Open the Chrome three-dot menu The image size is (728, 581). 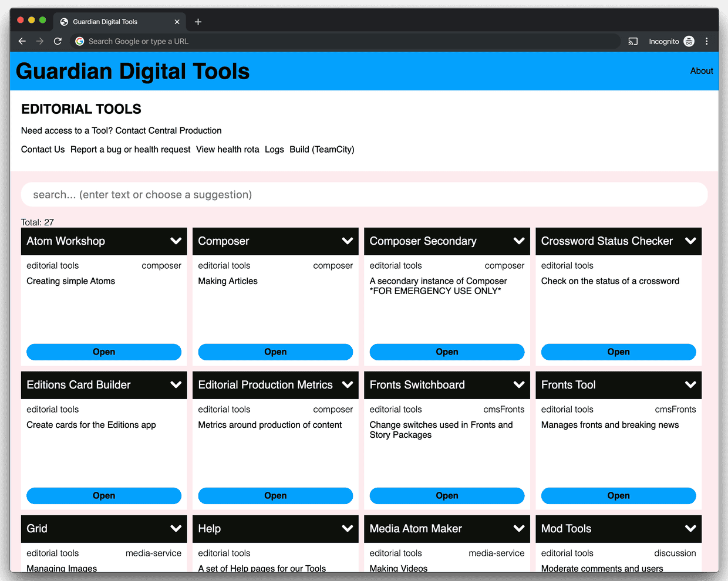706,41
